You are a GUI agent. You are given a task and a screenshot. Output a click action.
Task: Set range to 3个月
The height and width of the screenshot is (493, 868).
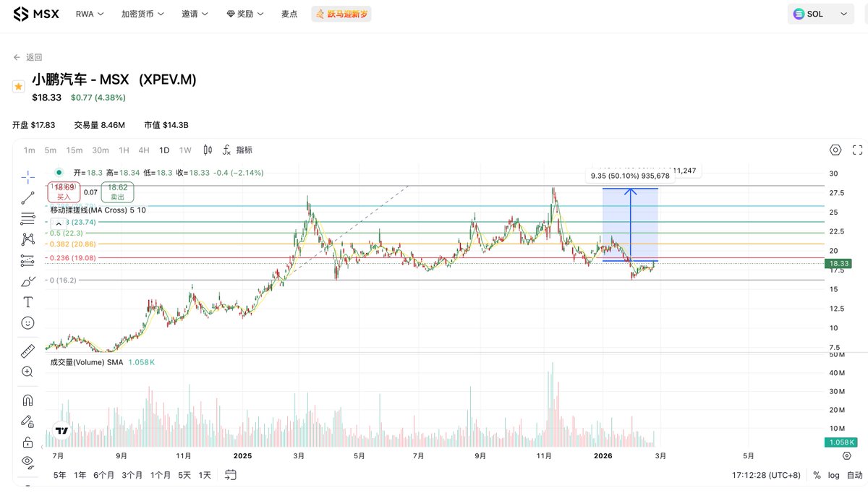[x=132, y=475]
